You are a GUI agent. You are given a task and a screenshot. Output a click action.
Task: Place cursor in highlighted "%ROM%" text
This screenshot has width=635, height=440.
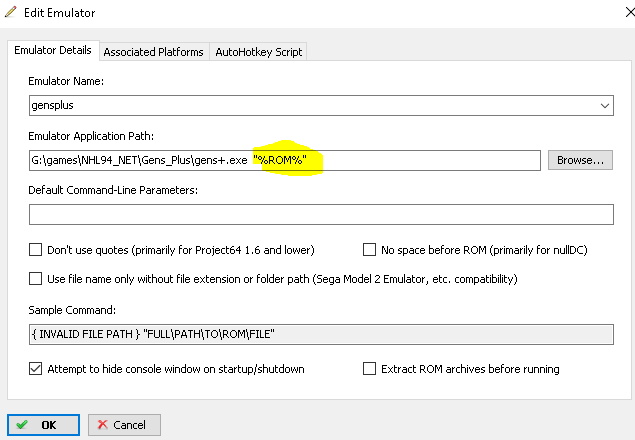288,160
